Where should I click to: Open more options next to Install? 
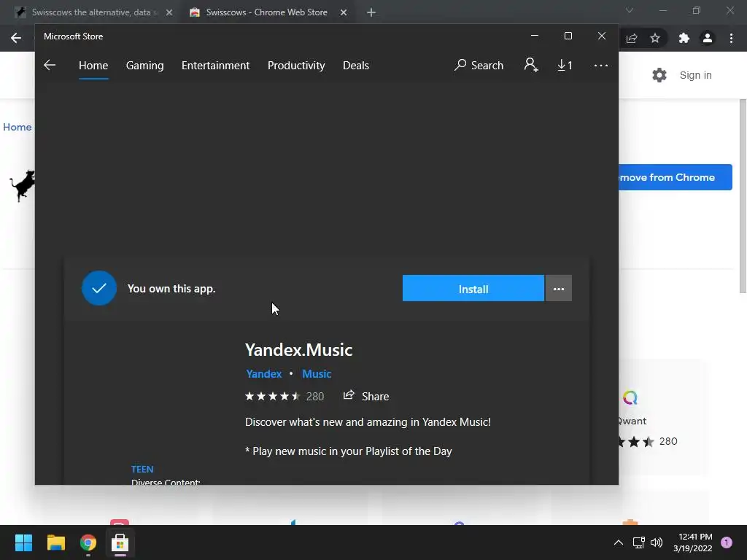558,289
